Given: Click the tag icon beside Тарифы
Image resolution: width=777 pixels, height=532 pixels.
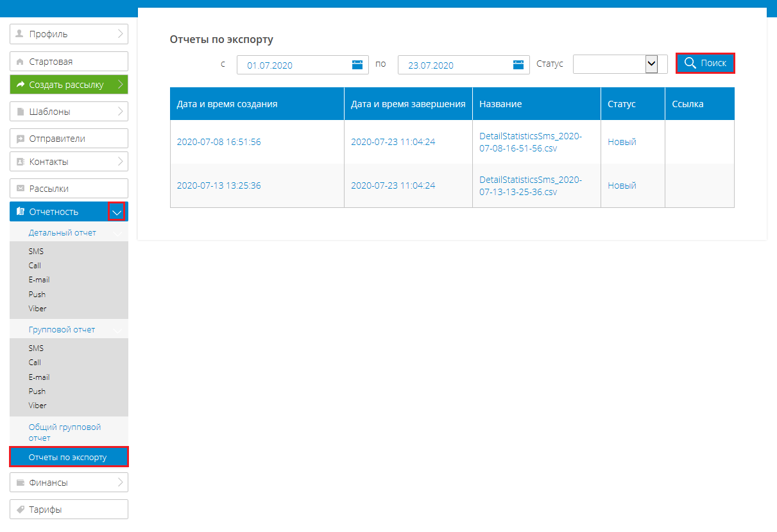Looking at the screenshot, I should coord(20,510).
